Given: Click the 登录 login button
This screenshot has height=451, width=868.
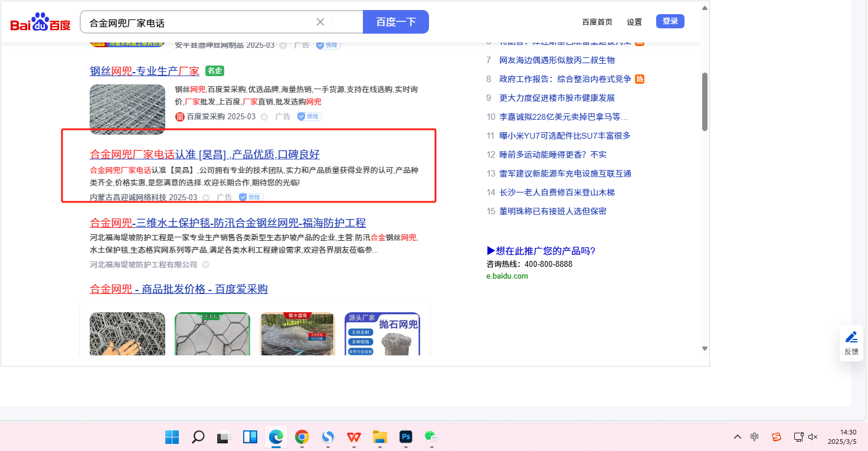Looking at the screenshot, I should tap(670, 22).
